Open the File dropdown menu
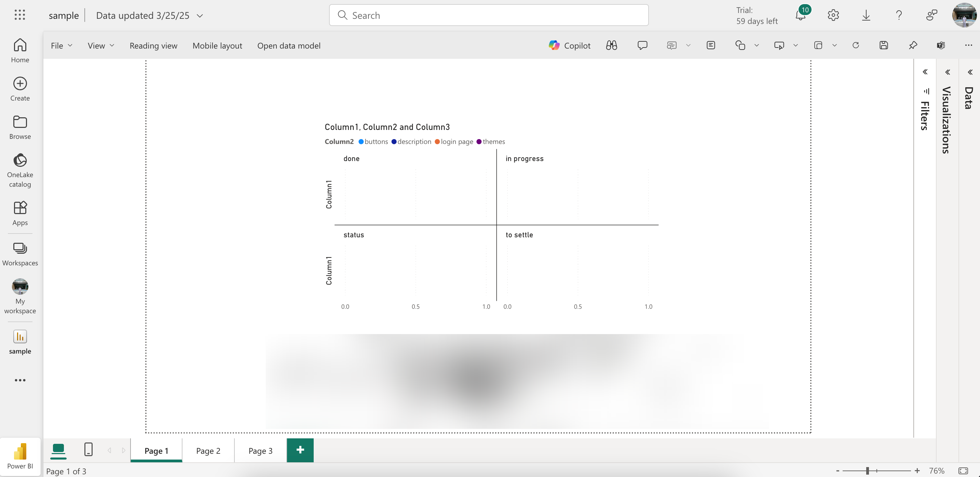Viewport: 980px width, 477px height. (61, 46)
